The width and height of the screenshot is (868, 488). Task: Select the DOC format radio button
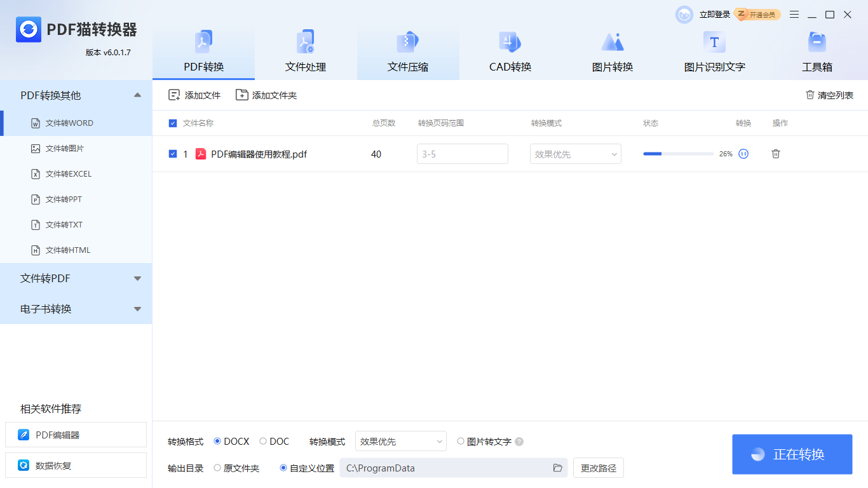[263, 441]
